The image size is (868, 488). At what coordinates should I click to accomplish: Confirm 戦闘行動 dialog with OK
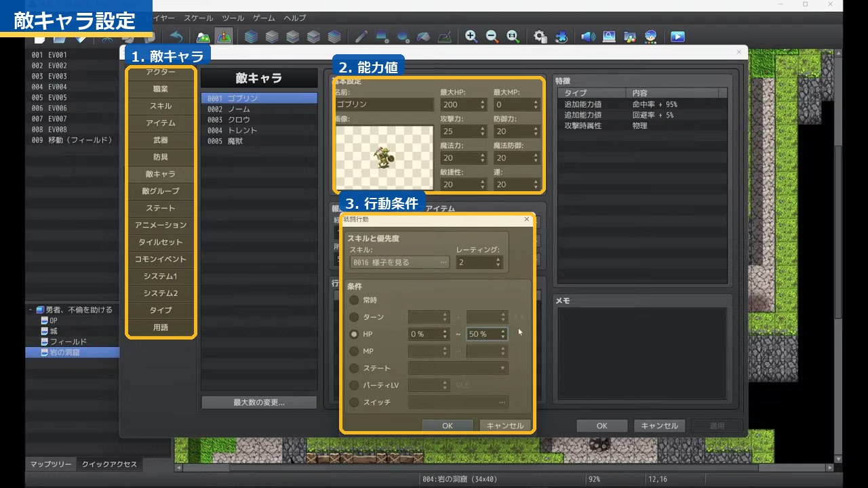[448, 426]
